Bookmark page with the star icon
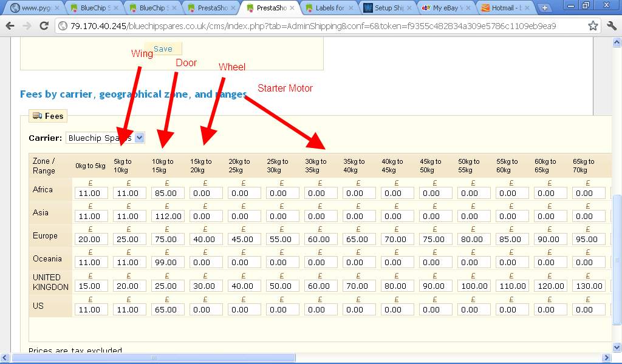This screenshot has width=622, height=364. [593, 26]
